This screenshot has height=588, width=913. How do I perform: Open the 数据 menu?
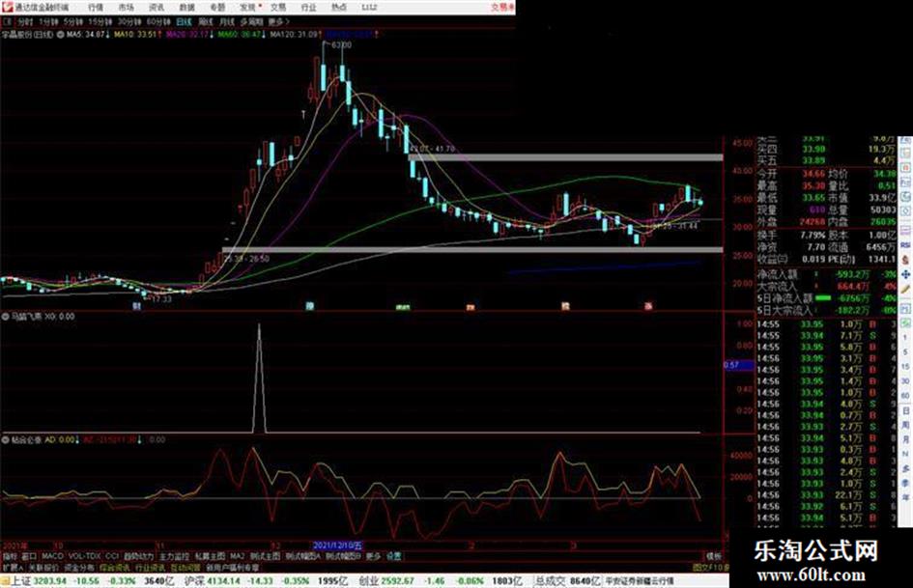(x=186, y=7)
